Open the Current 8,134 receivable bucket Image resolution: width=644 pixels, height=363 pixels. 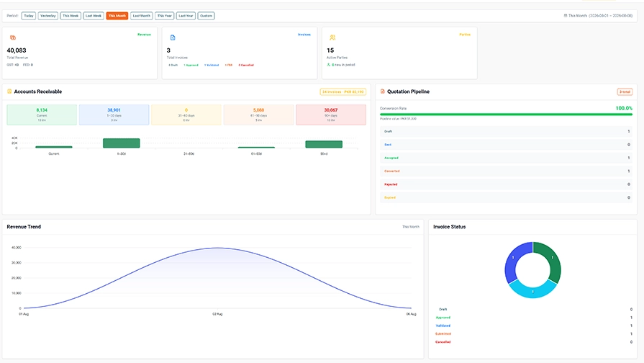coord(42,115)
